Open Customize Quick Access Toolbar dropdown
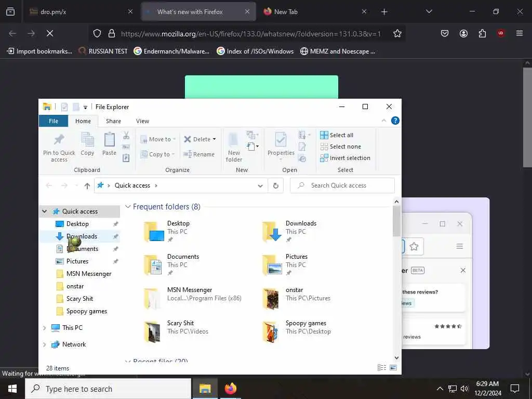 click(x=86, y=107)
